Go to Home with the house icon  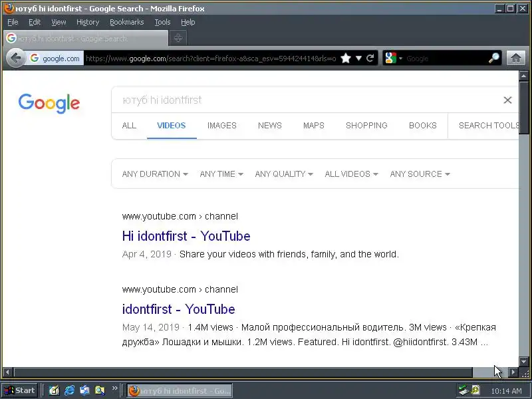tap(516, 59)
